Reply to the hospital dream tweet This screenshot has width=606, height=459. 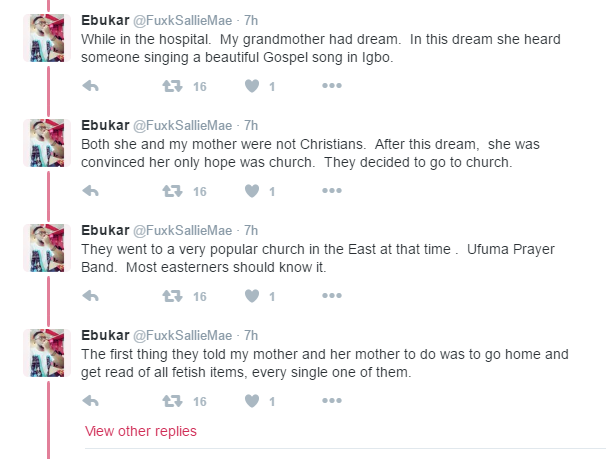90,87
